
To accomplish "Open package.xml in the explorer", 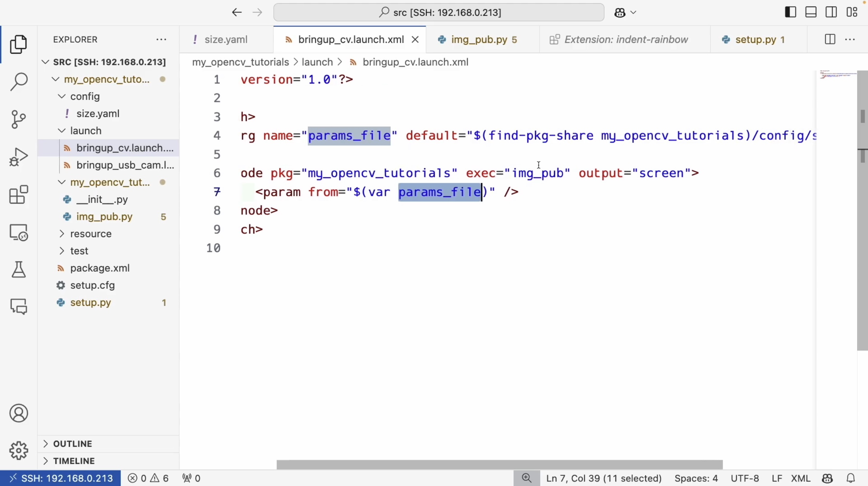I will (x=100, y=268).
